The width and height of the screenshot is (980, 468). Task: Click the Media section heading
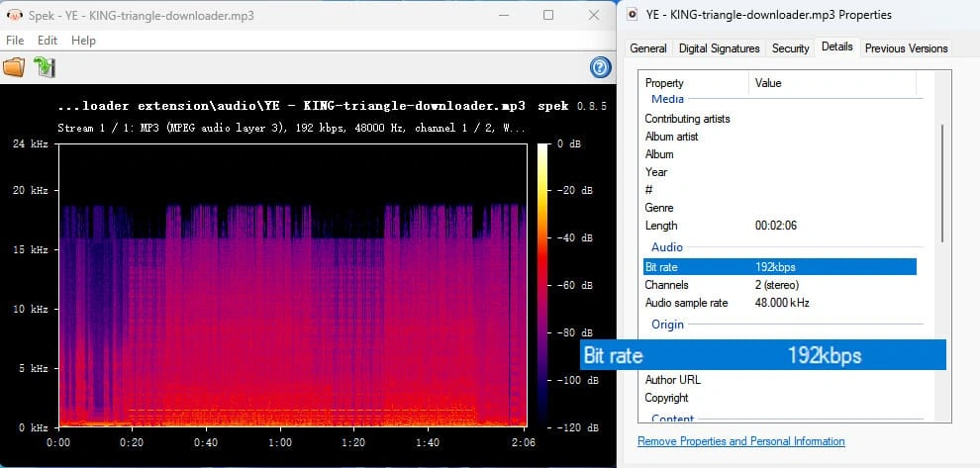click(x=667, y=99)
